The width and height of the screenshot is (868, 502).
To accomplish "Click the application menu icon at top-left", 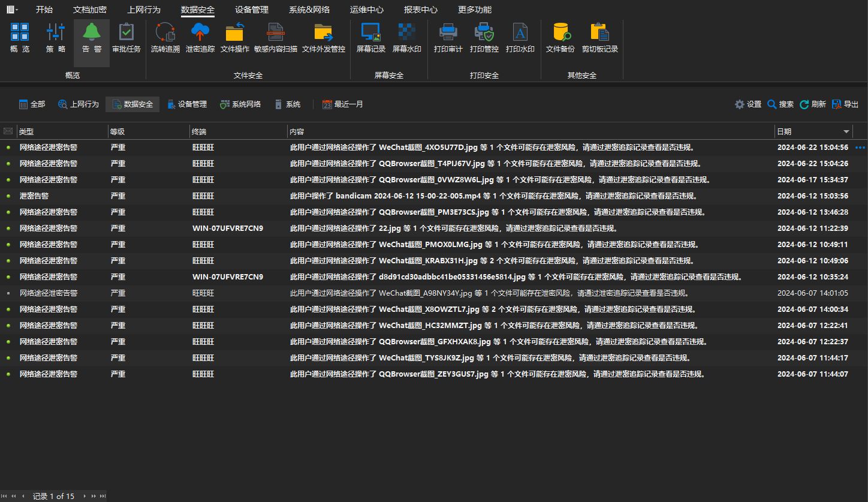I will click(11, 10).
